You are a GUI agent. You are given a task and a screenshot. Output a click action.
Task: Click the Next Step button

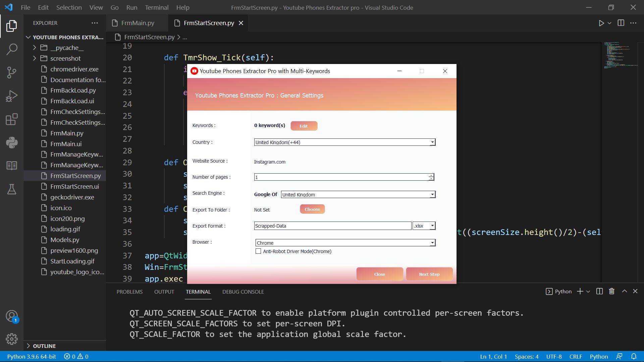(x=429, y=274)
